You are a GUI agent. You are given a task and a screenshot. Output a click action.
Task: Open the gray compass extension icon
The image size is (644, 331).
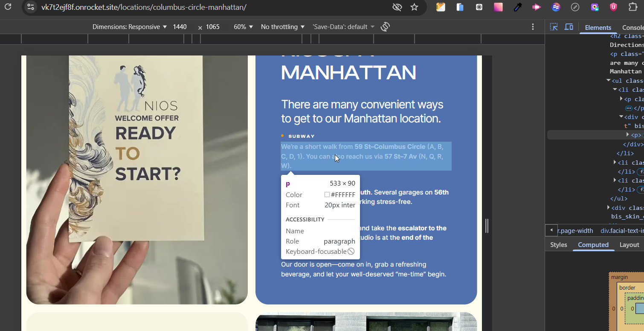(575, 7)
